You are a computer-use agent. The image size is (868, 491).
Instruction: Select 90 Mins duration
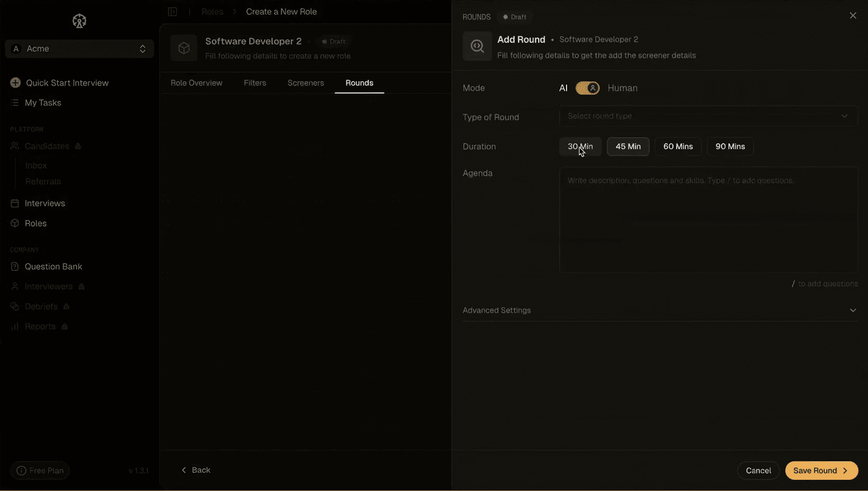pos(730,146)
